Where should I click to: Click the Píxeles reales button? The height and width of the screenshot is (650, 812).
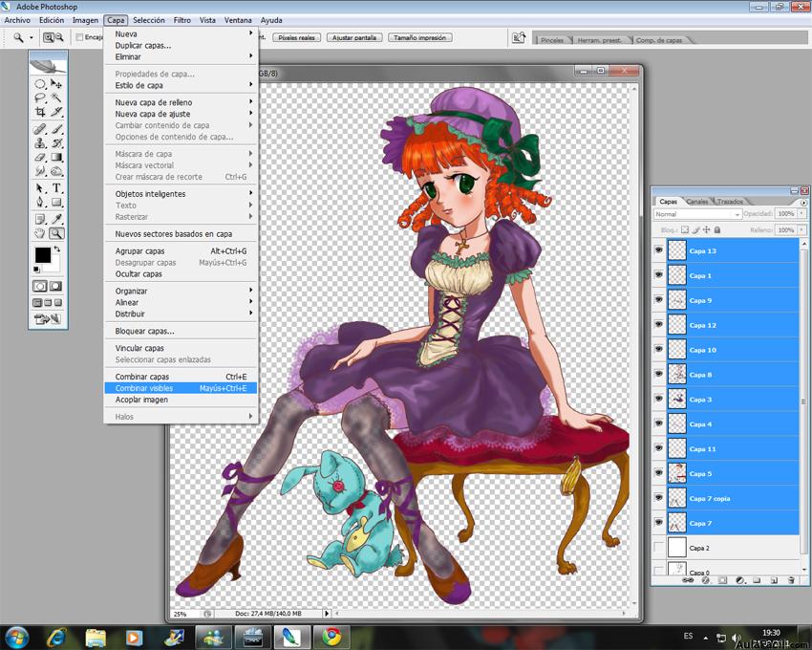[297, 37]
